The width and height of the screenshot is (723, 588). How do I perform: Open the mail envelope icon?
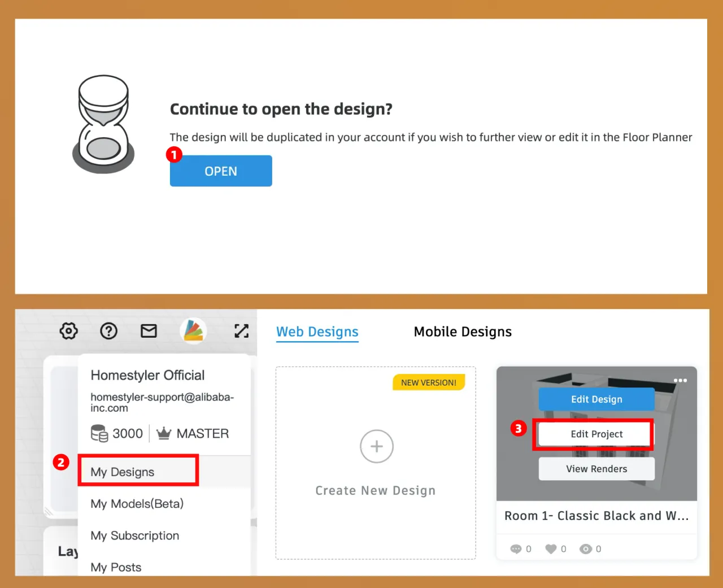tap(149, 330)
